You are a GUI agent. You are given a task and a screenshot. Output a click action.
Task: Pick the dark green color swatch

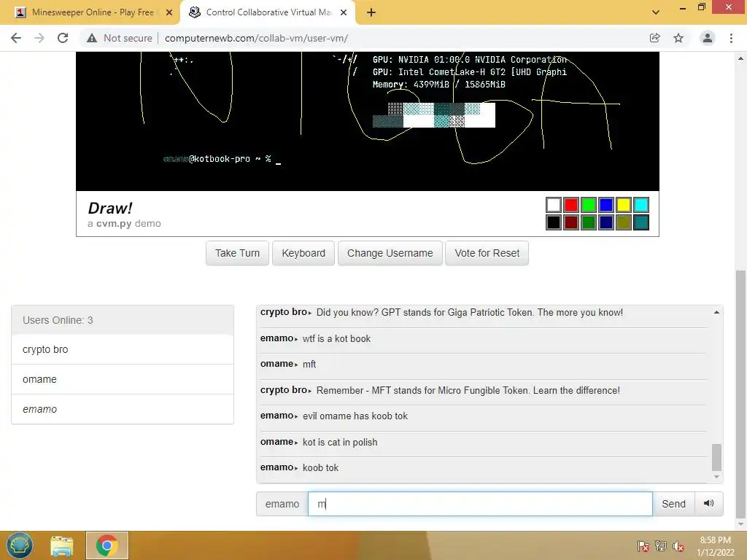(589, 222)
